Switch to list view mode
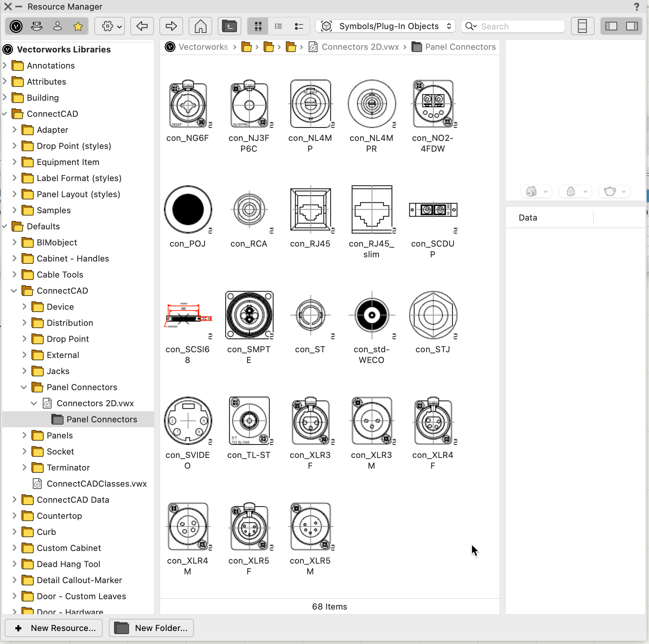Viewport: 649px width, 644px height. pyautogui.click(x=279, y=26)
